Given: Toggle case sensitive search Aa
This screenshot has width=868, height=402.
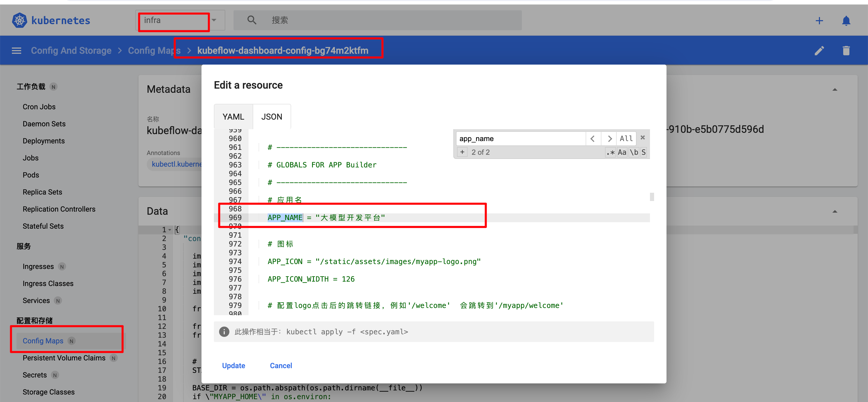Looking at the screenshot, I should (622, 152).
